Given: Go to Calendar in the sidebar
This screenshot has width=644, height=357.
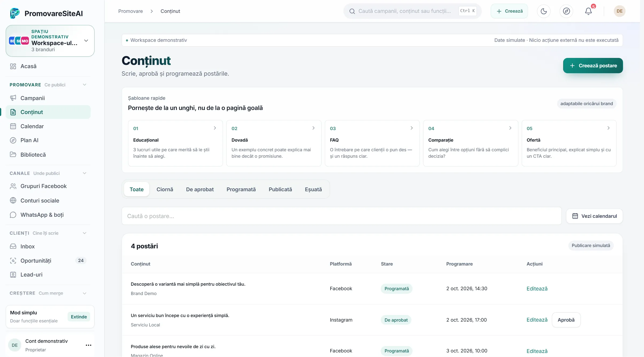Looking at the screenshot, I should coord(48,126).
